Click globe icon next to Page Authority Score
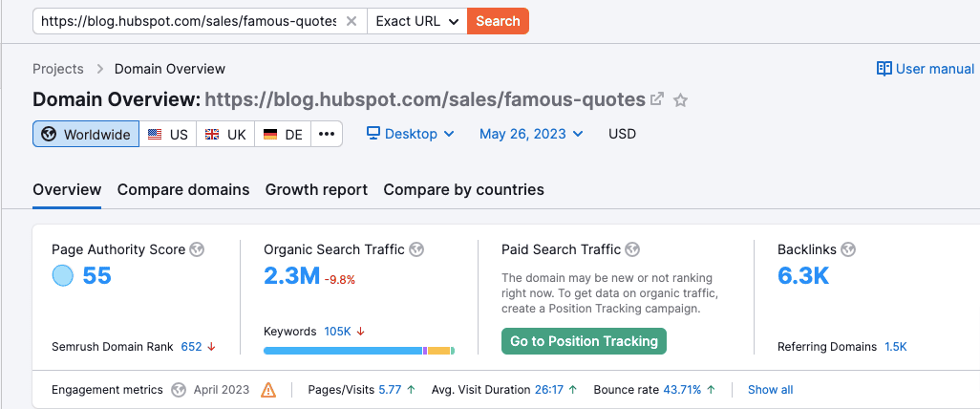The image size is (980, 409). point(198,249)
